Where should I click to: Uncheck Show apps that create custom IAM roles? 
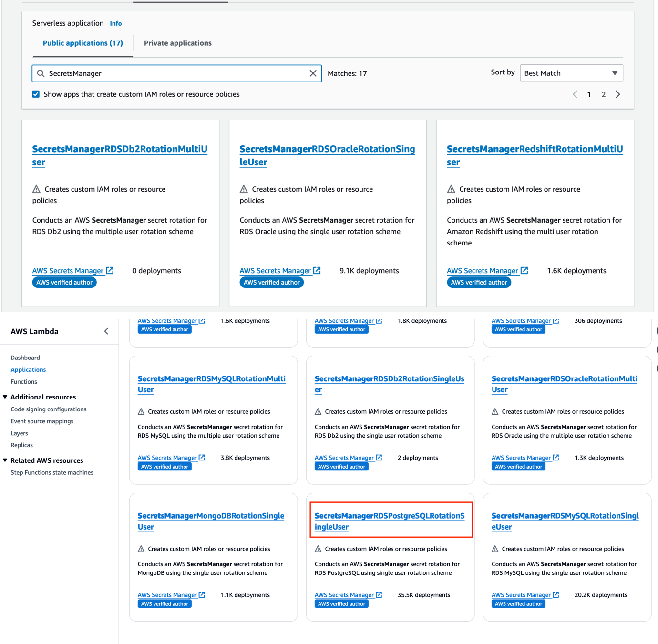click(x=36, y=94)
